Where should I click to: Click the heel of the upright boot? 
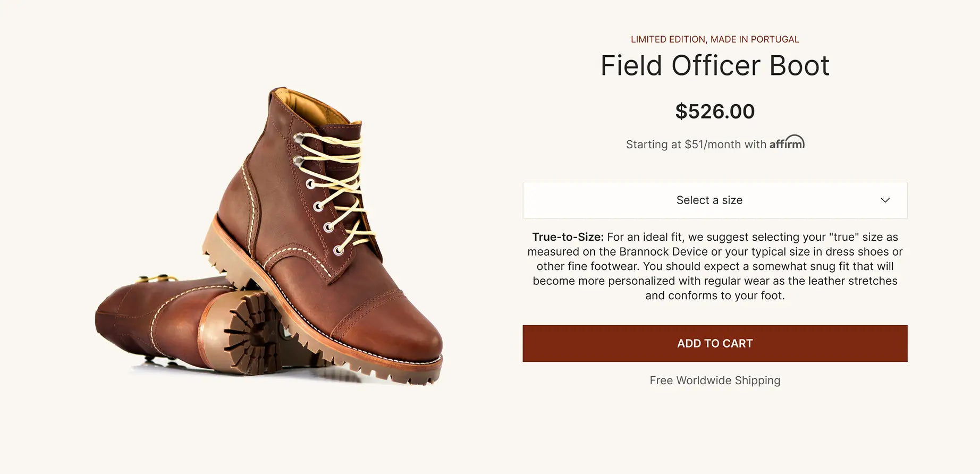click(x=215, y=250)
